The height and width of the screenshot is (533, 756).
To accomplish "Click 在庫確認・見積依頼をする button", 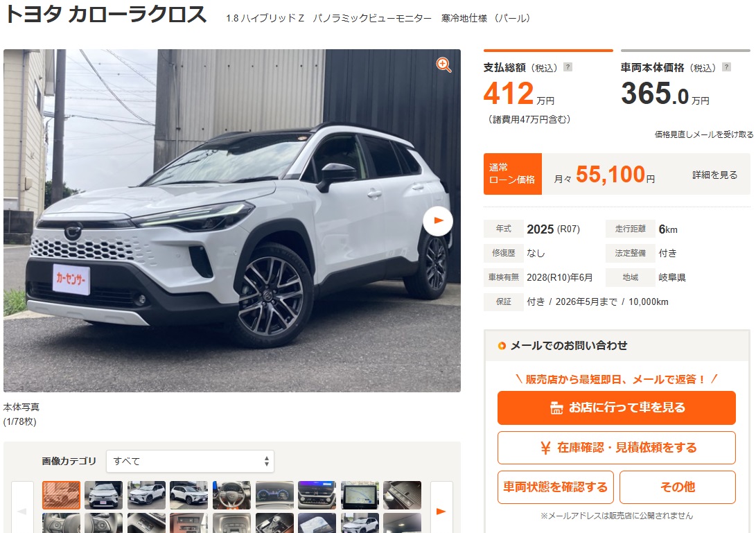I will coord(617,448).
